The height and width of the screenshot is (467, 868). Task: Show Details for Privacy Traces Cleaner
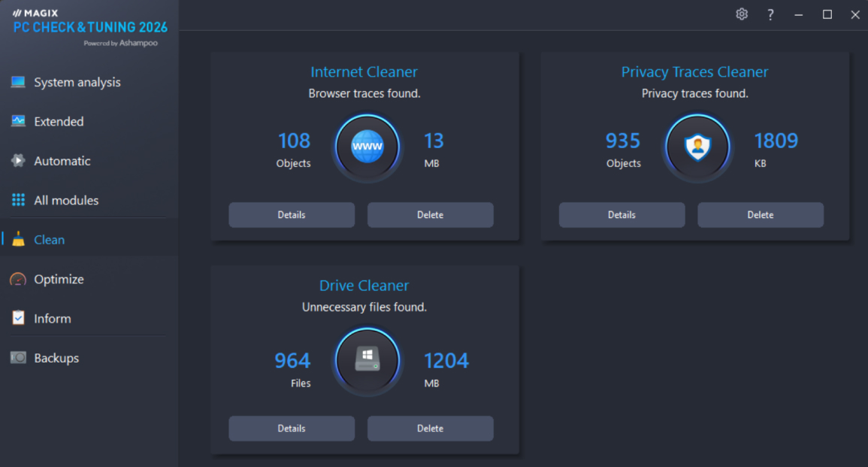pyautogui.click(x=622, y=215)
